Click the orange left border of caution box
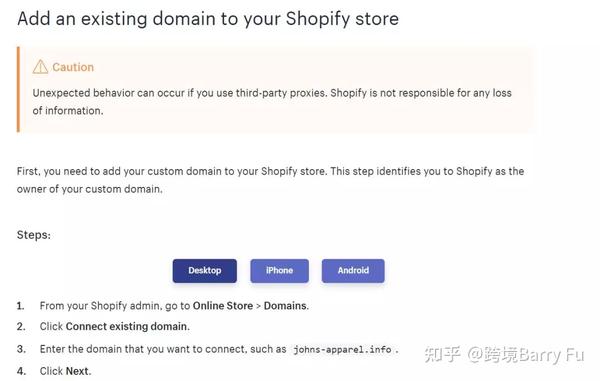This screenshot has width=600, height=381. (x=18, y=90)
